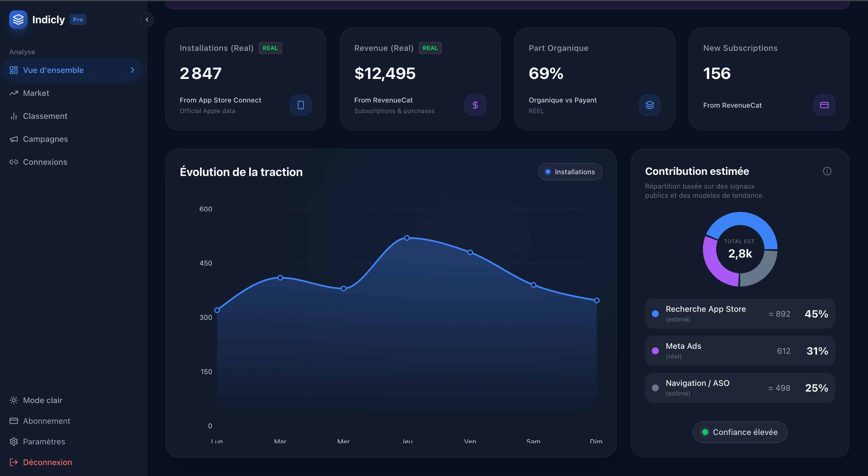
Task: Expand Vue d'ensemble via its chevron
Action: 132,70
